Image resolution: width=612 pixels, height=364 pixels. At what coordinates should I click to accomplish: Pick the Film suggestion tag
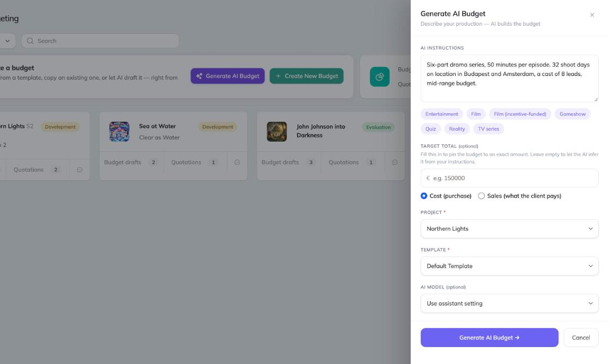pos(476,114)
